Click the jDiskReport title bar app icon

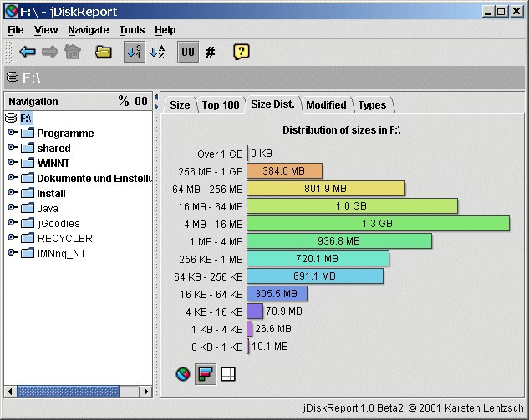12,12
